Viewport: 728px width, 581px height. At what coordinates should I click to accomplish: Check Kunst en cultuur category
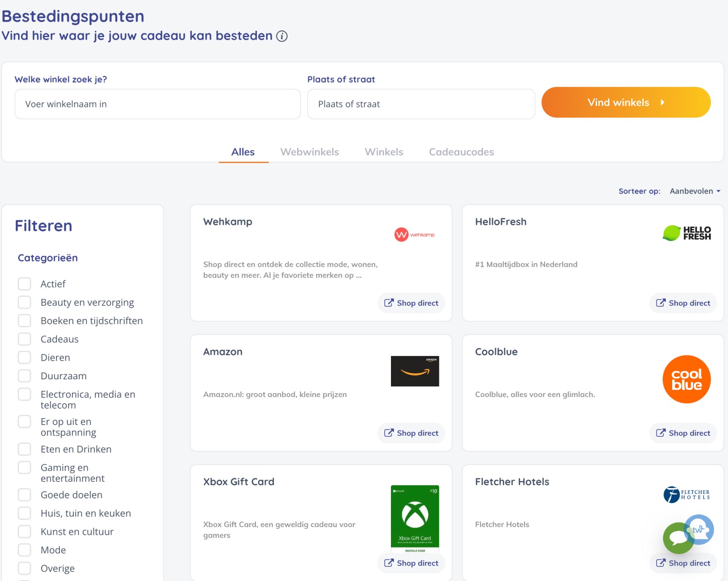24,532
